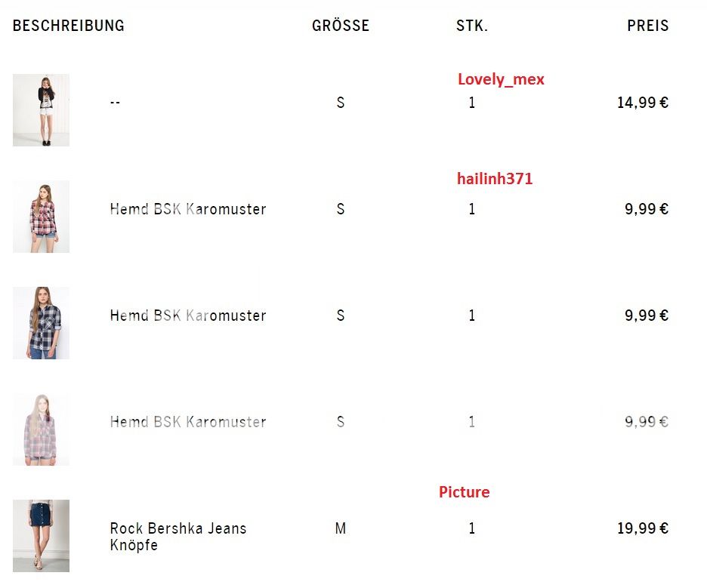The width and height of the screenshot is (707, 588).
Task: Click the red hailinh371 label
Action: (x=495, y=179)
